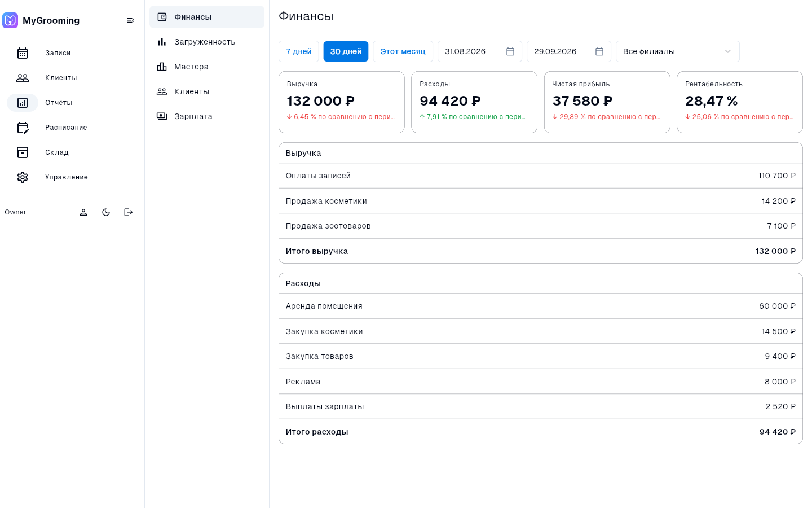
Task: Navigate to Расписание in the sidebar
Action: 66,128
